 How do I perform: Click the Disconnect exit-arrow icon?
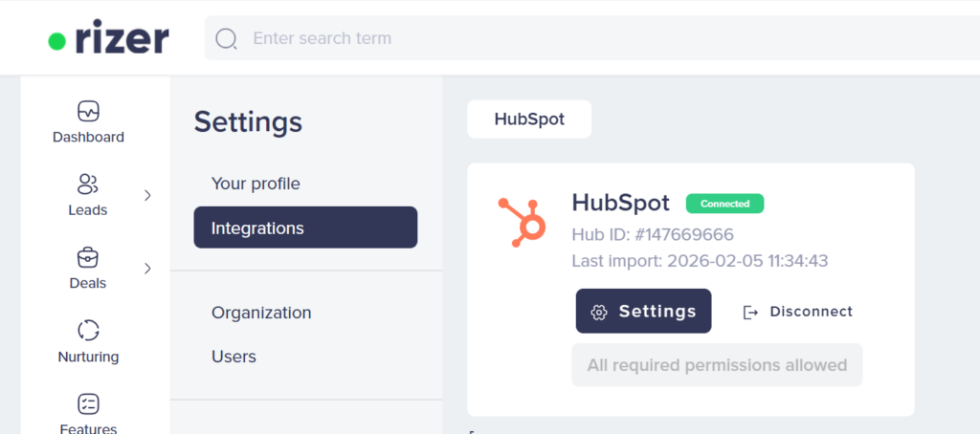click(x=751, y=312)
